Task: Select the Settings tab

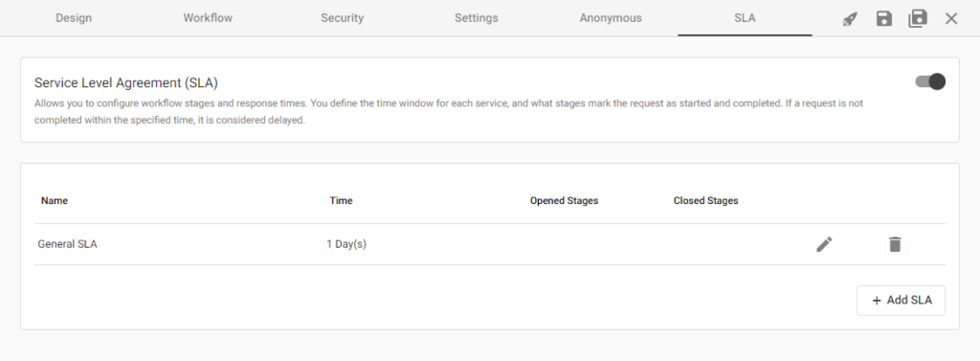Action: coord(477,18)
